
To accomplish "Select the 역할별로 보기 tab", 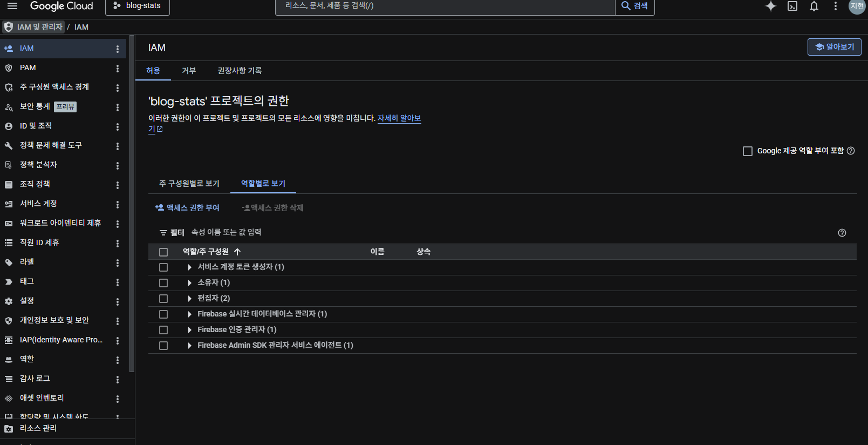I will tap(263, 184).
